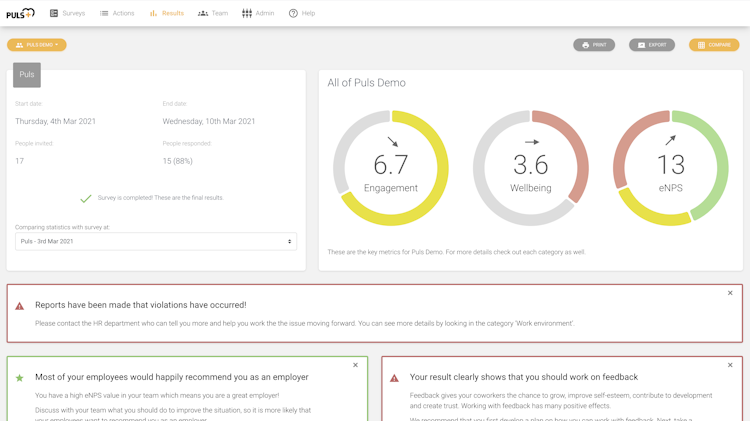Click the Team people icon
The height and width of the screenshot is (421, 750).
(203, 13)
